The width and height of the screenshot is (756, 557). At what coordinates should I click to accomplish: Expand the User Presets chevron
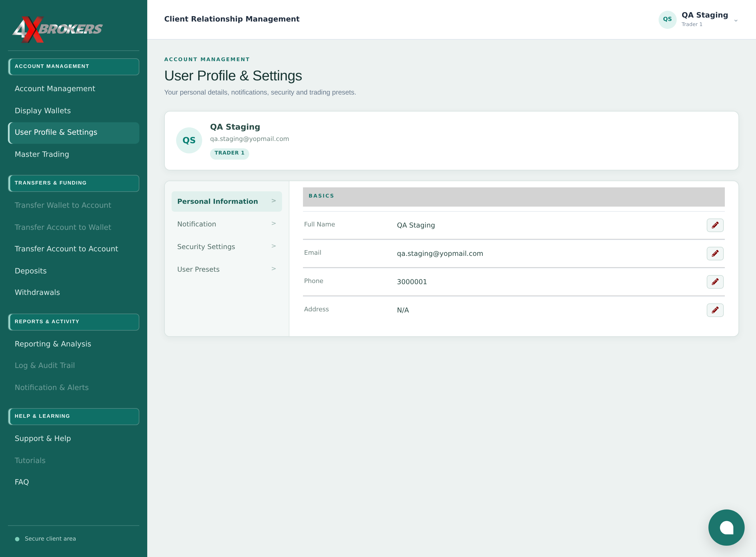click(274, 269)
